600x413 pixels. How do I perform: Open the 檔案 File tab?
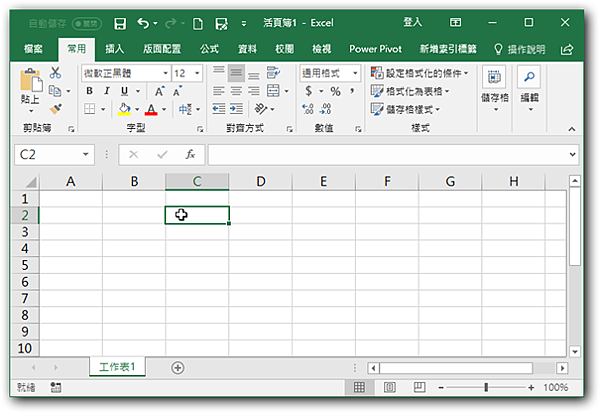click(x=33, y=49)
